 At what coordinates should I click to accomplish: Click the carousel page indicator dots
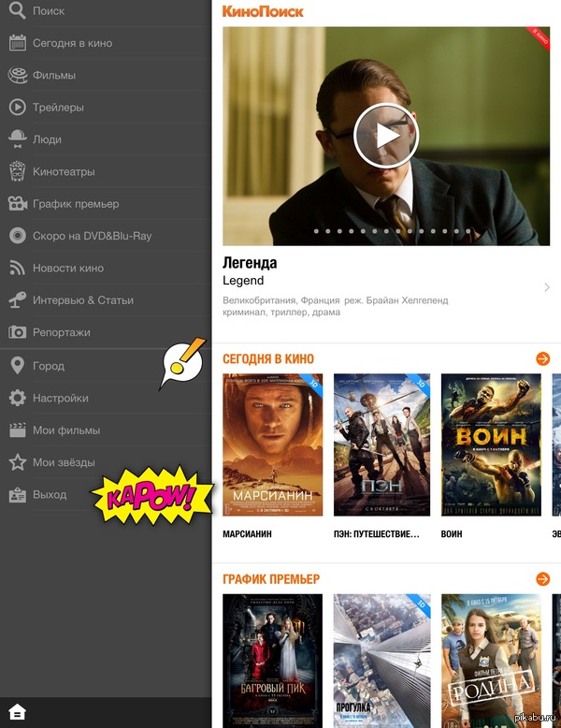(x=385, y=230)
